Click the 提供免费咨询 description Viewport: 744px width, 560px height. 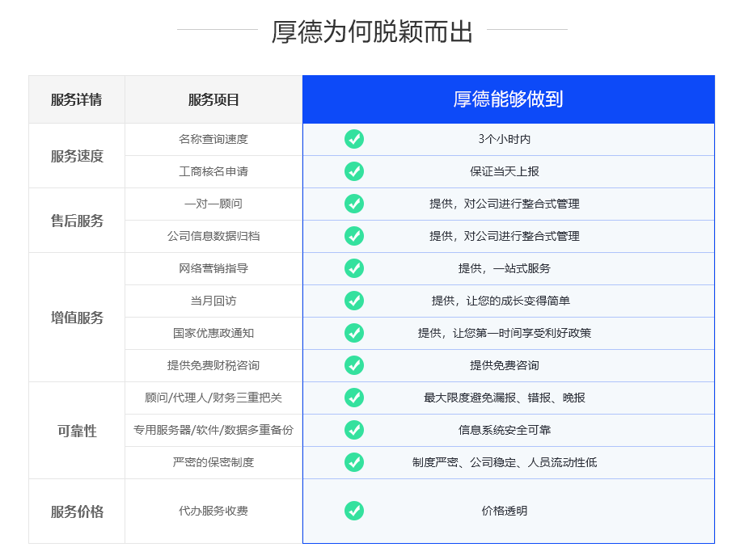click(505, 365)
